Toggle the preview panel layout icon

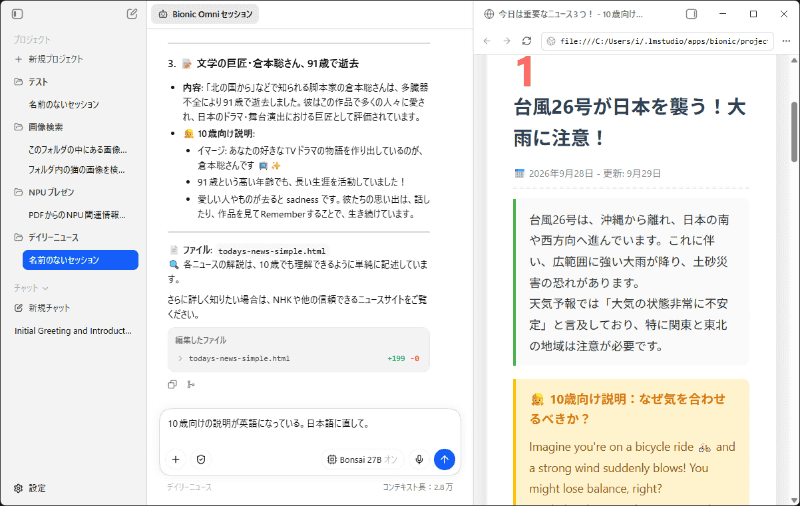691,14
